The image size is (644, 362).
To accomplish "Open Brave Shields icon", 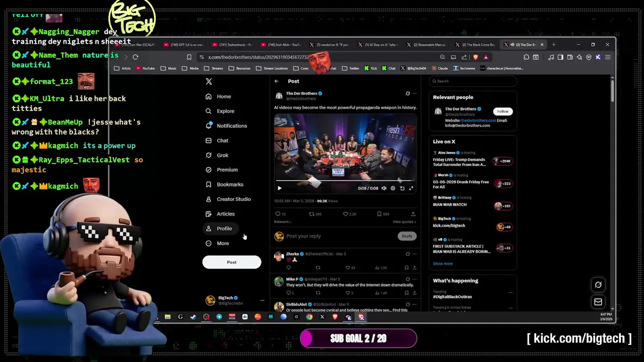I will click(475, 57).
